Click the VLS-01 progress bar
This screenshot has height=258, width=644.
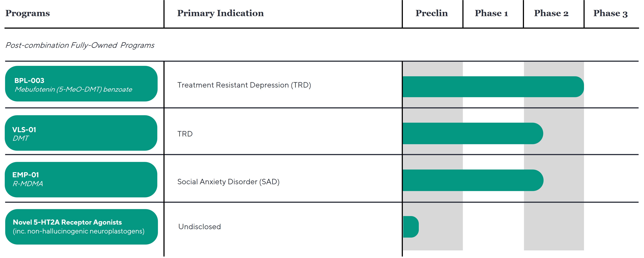point(472,133)
